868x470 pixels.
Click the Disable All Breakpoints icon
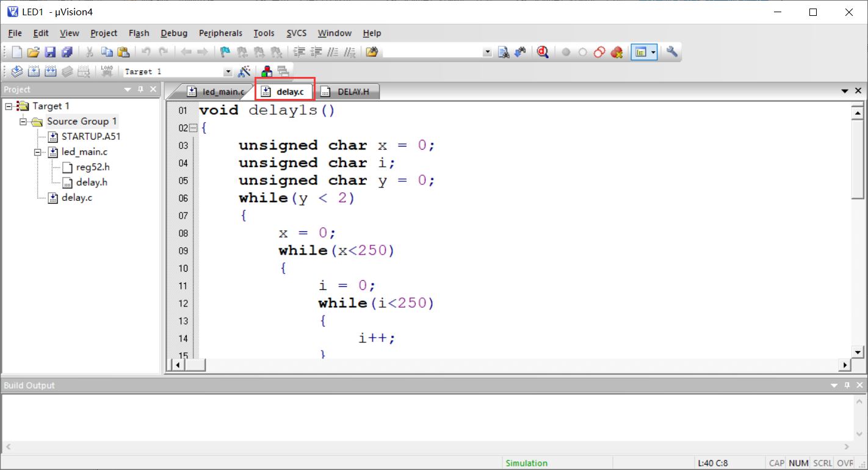599,52
